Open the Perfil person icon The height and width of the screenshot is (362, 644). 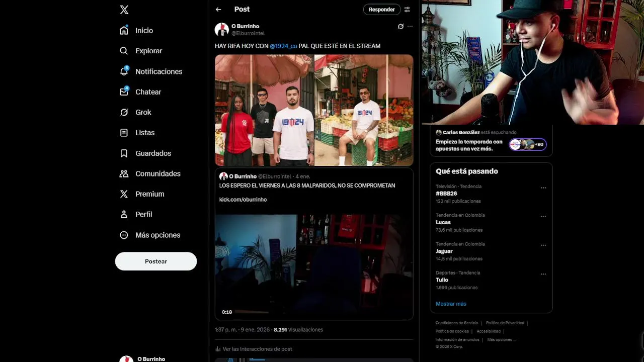(x=124, y=214)
